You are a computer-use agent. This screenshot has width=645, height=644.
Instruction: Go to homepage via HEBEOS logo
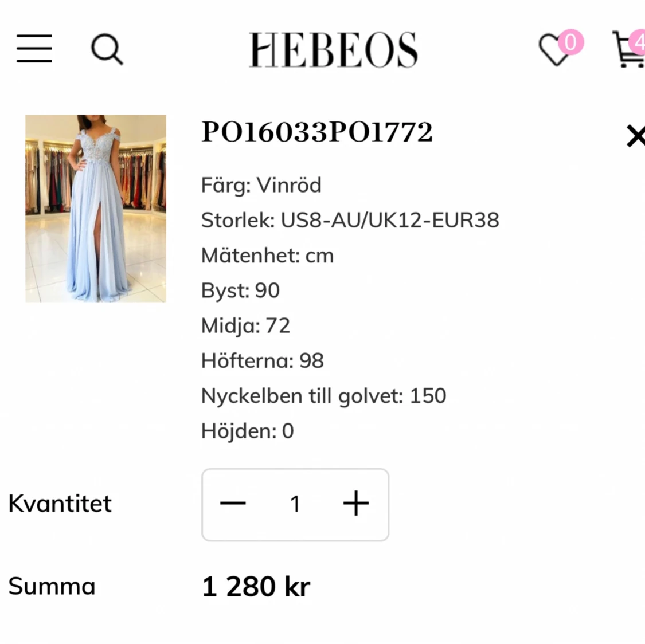pyautogui.click(x=333, y=50)
